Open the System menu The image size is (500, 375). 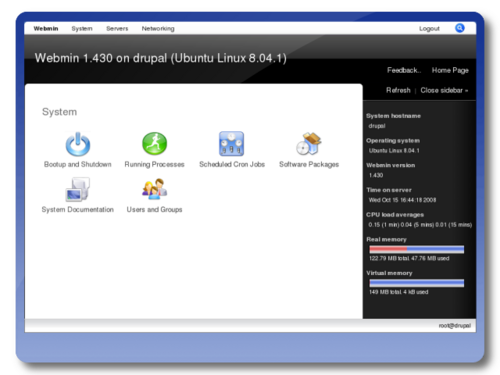click(82, 29)
